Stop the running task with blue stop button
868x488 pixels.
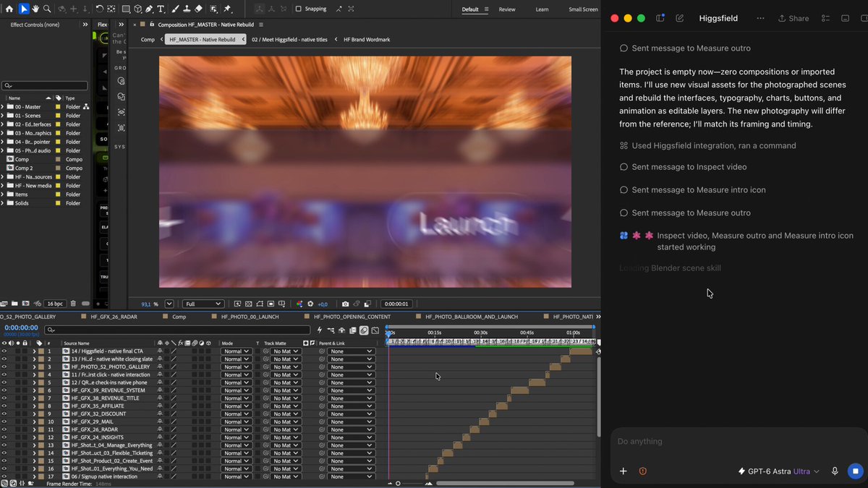click(x=854, y=471)
